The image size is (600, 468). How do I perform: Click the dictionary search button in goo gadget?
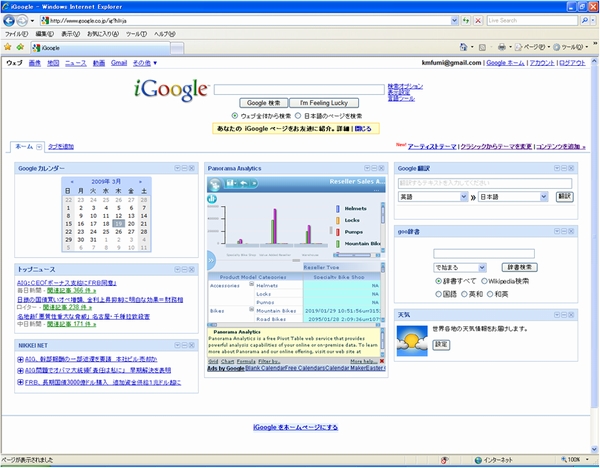[x=519, y=267]
